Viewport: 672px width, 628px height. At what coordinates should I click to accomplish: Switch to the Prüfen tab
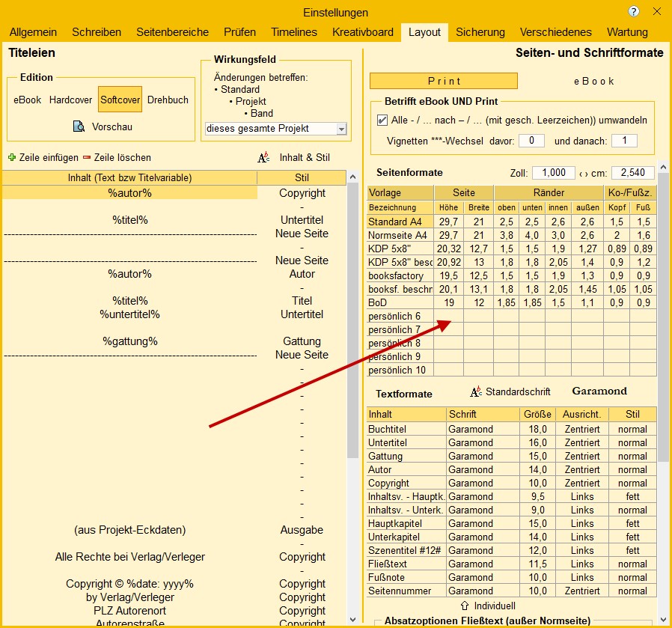click(x=239, y=32)
